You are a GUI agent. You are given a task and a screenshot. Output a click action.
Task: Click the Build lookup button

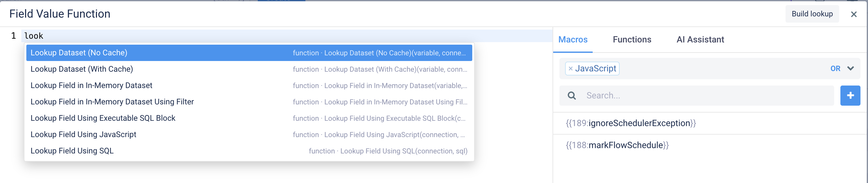pyautogui.click(x=812, y=14)
